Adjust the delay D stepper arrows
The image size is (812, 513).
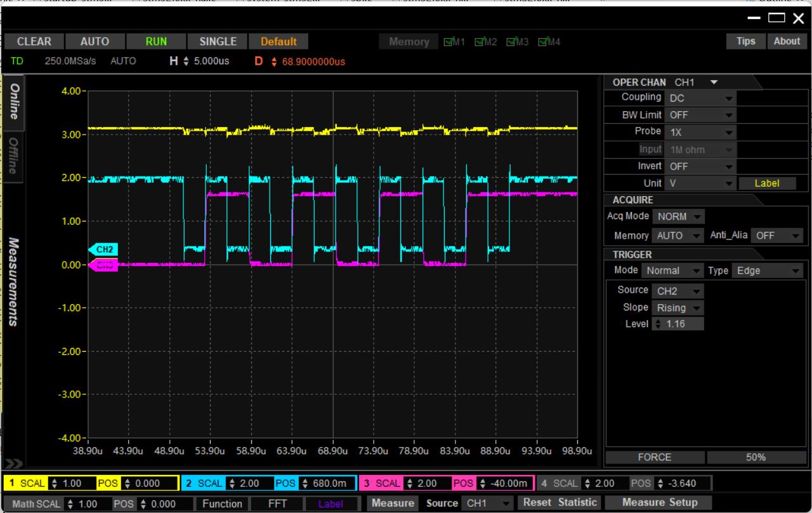click(274, 62)
